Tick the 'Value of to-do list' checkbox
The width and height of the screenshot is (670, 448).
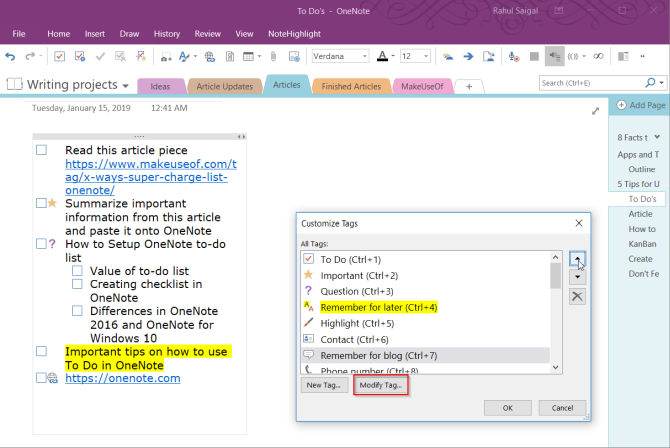click(77, 270)
